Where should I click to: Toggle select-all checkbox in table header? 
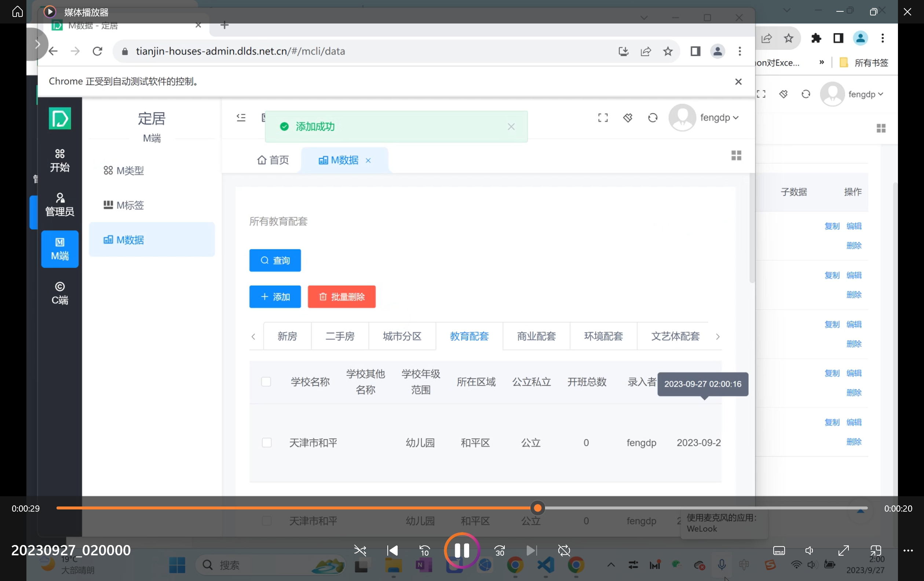266,382
